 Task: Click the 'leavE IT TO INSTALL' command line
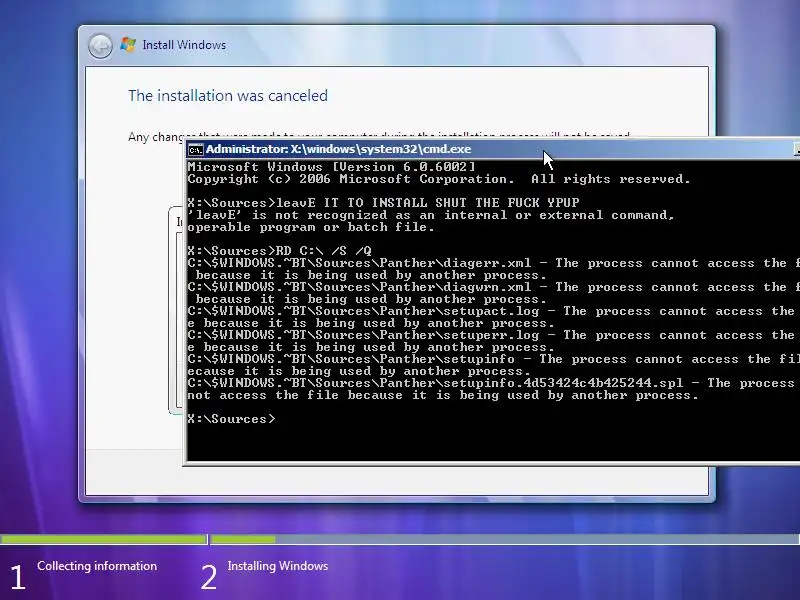383,203
